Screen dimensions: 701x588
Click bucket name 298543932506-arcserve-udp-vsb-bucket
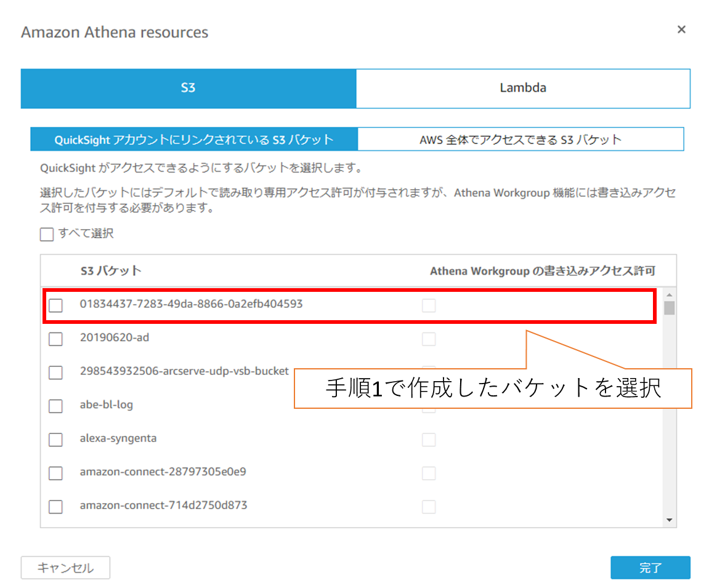click(184, 371)
